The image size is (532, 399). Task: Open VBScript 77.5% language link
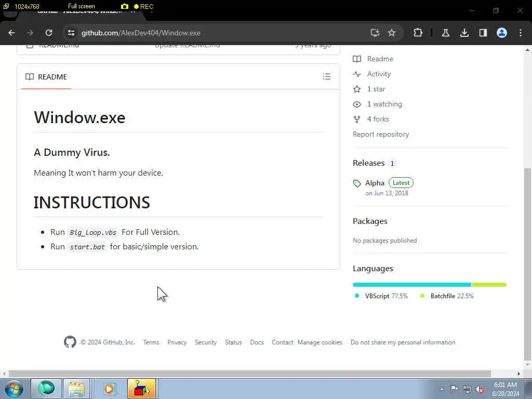[x=381, y=296]
